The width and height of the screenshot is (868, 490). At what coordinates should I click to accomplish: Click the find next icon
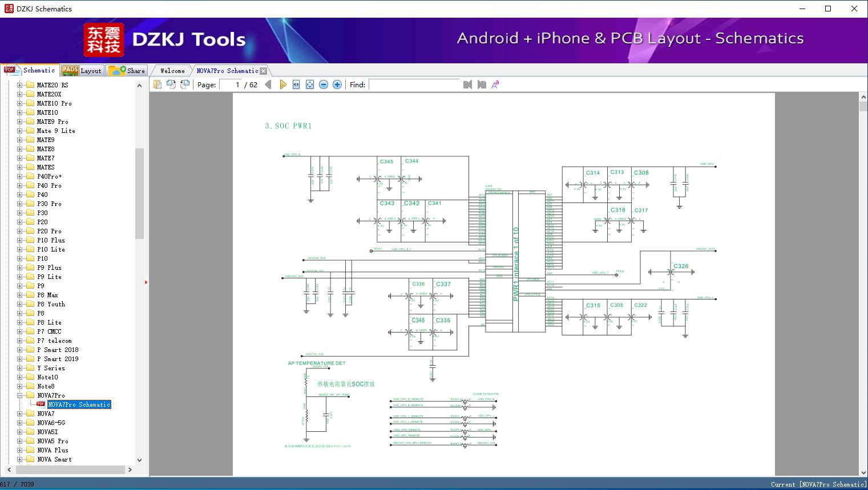click(482, 84)
